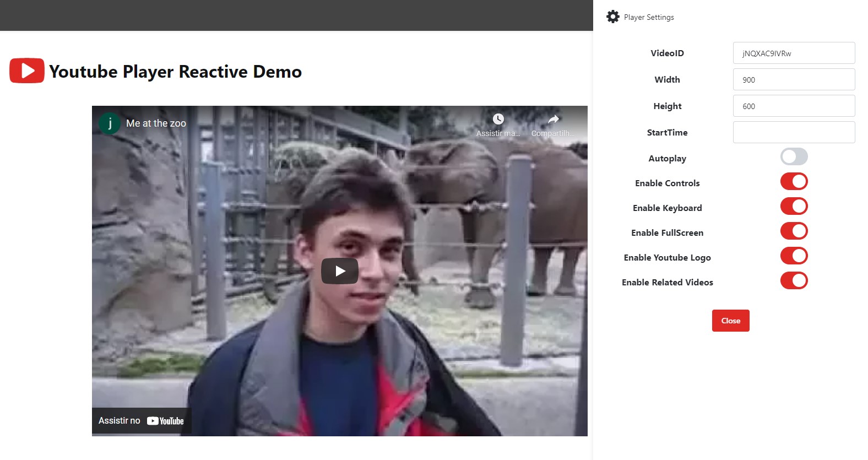Focus the Width input field
868x460 pixels.
point(794,79)
